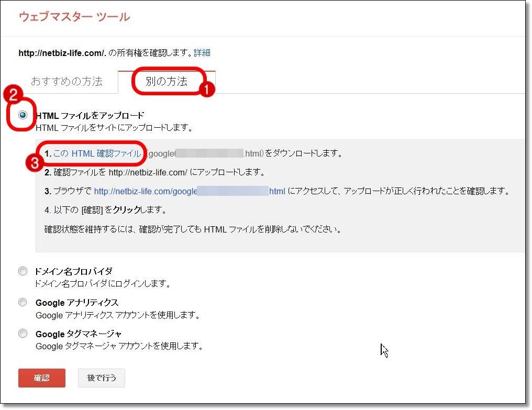Click the Google アナリティクス label

[77, 303]
